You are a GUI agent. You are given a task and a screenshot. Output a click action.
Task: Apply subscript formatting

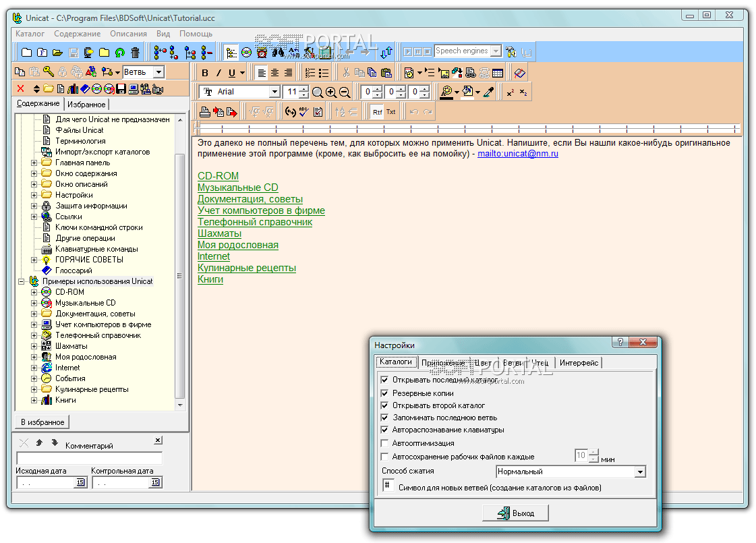click(523, 92)
